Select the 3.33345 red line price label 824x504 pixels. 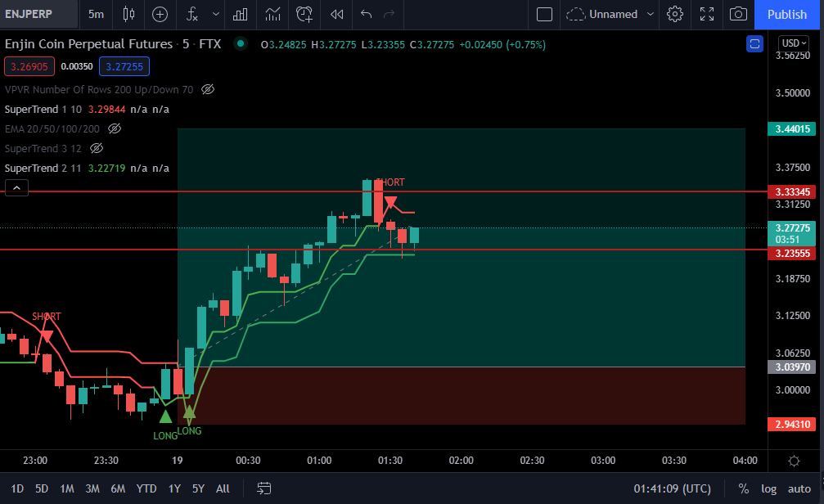pos(792,191)
